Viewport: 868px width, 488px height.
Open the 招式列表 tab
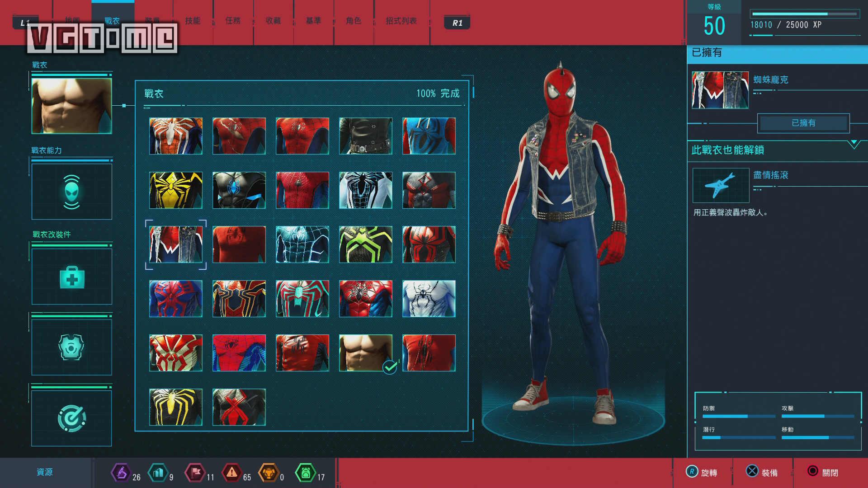401,21
